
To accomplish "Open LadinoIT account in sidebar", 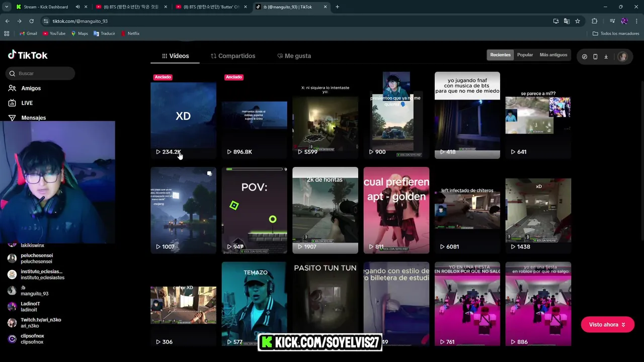I will [24, 307].
